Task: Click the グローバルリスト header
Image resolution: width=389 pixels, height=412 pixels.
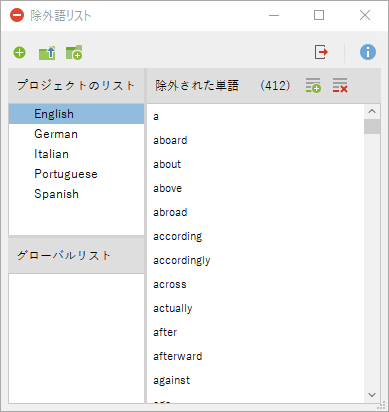Action: pos(76,256)
